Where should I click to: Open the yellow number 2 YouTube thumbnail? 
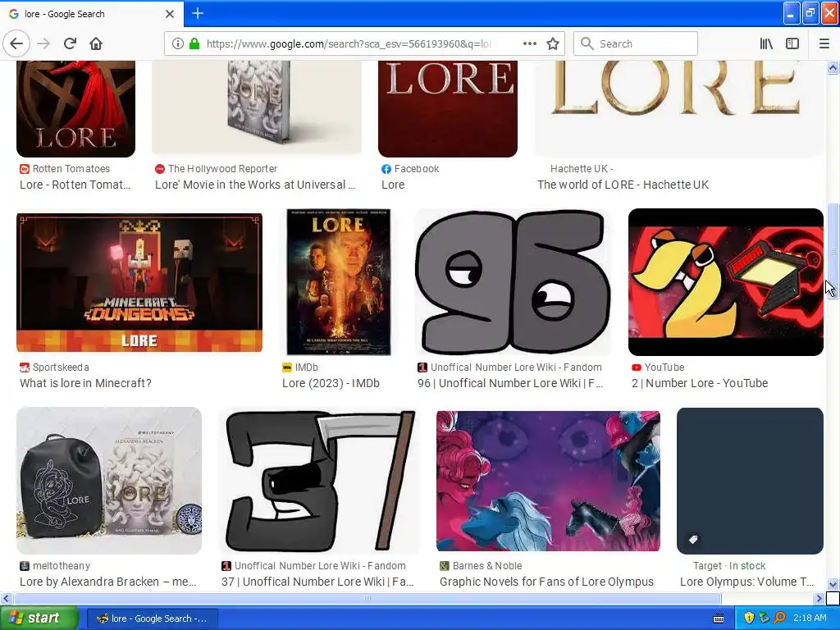point(725,282)
